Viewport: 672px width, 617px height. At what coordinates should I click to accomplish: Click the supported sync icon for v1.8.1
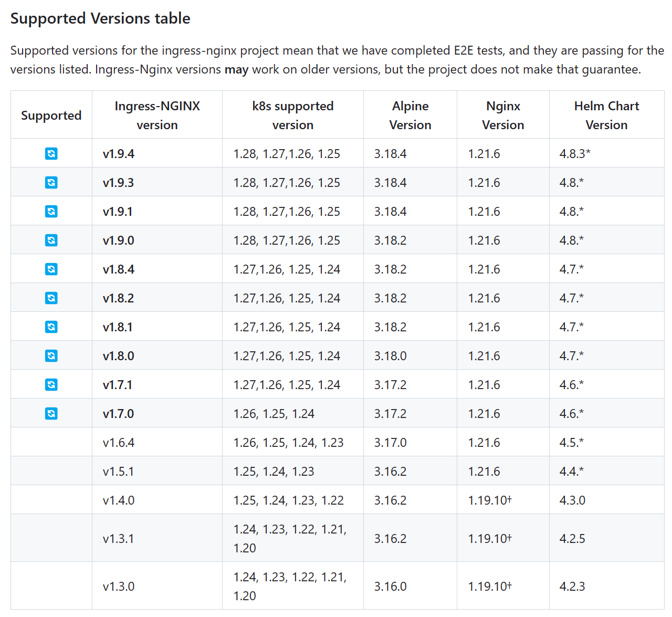click(51, 327)
